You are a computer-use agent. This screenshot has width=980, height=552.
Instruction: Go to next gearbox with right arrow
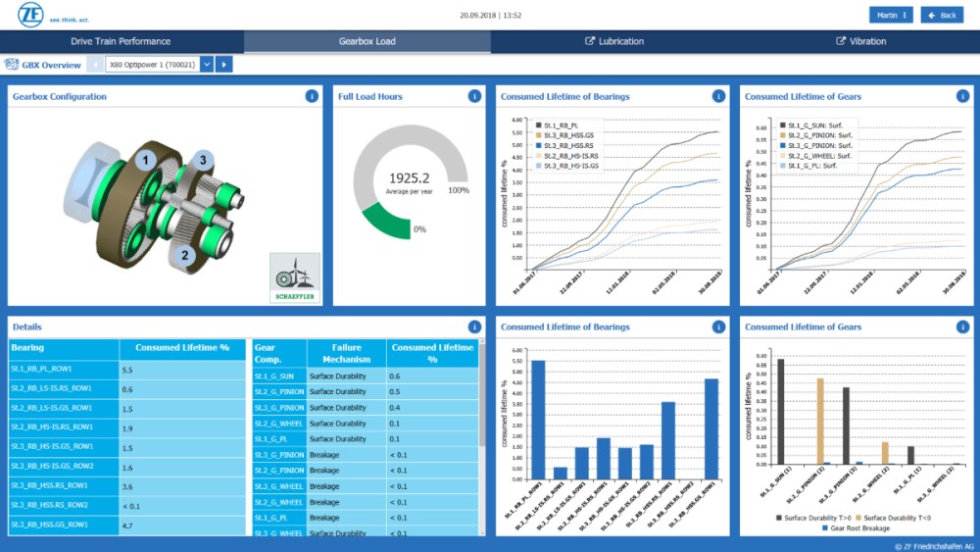(x=224, y=65)
